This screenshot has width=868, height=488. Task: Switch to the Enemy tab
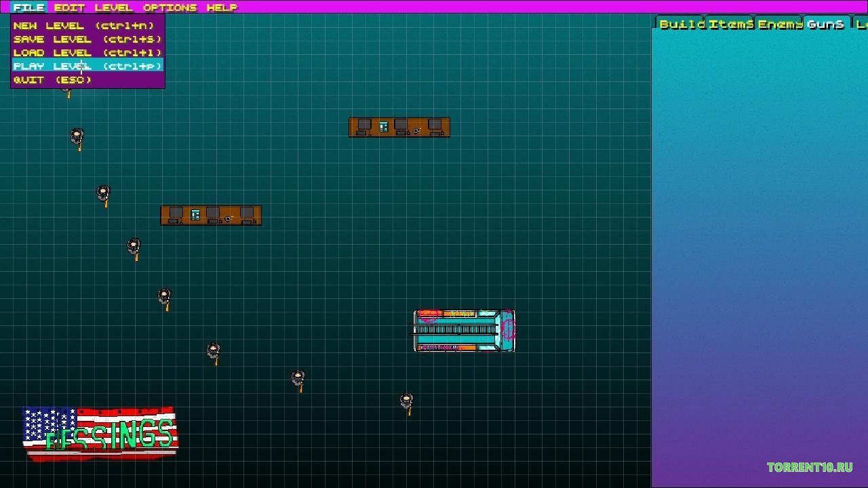click(780, 24)
